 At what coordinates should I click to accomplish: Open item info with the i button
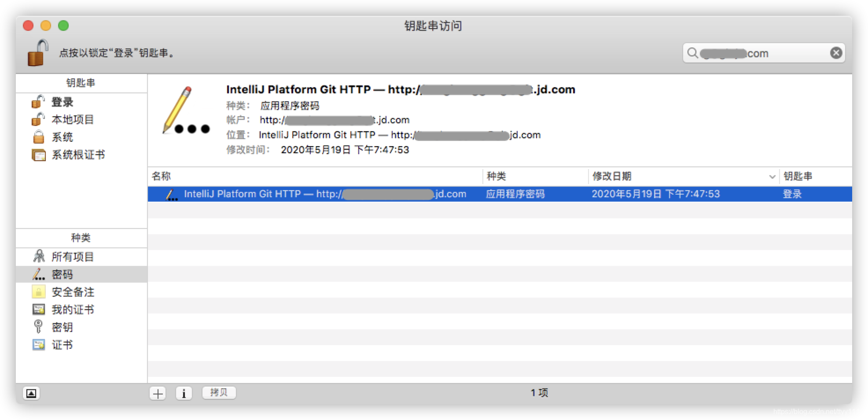(184, 393)
